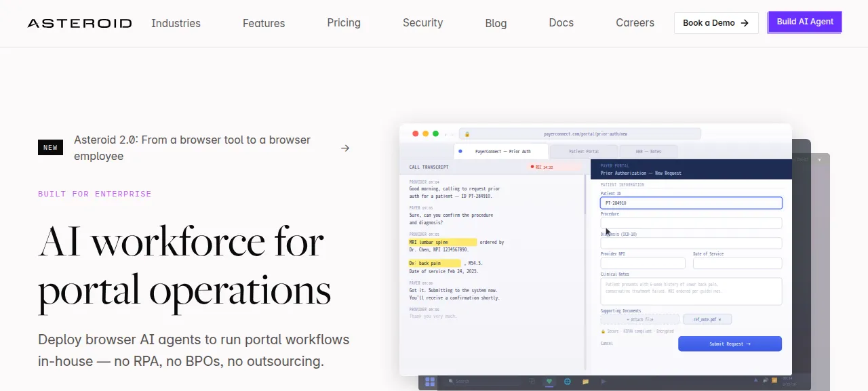Image resolution: width=868 pixels, height=391 pixels.
Task: Click into the Procedure input field
Action: click(691, 223)
